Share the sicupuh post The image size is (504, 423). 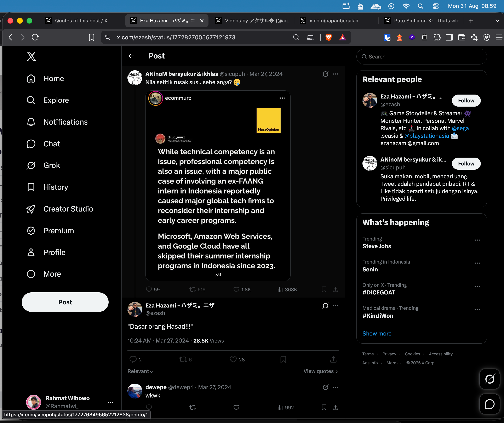coord(336,289)
